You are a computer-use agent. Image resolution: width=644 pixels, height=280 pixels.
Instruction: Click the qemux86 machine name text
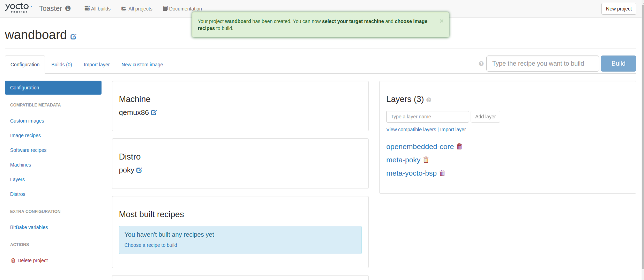(134, 112)
